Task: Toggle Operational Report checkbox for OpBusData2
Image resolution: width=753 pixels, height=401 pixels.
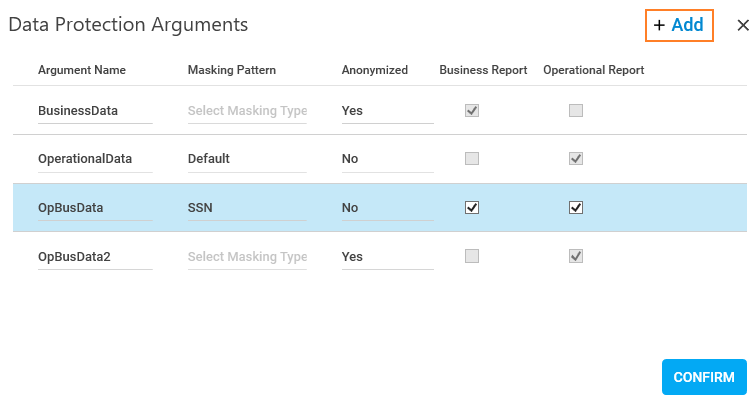Action: pos(576,256)
